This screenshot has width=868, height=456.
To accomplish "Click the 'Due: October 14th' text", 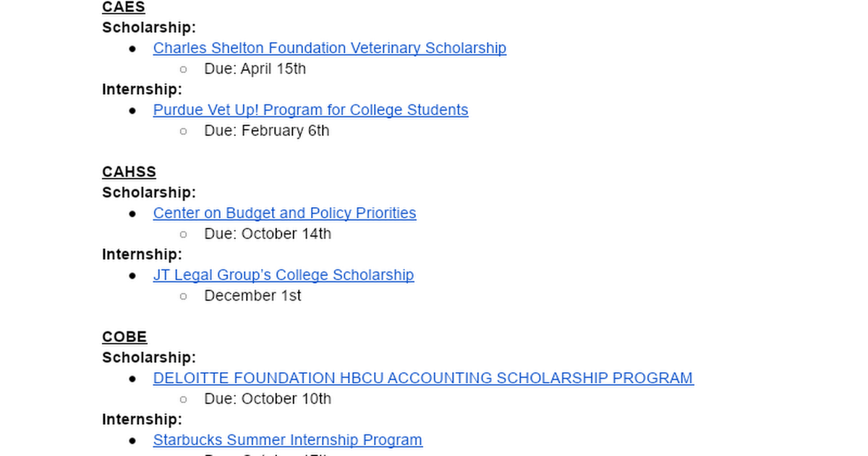I will click(268, 234).
